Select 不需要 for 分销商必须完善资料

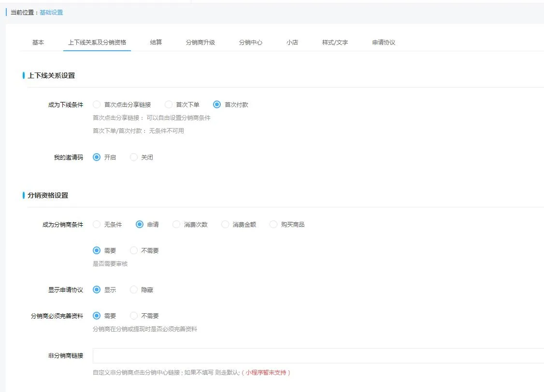tap(134, 316)
